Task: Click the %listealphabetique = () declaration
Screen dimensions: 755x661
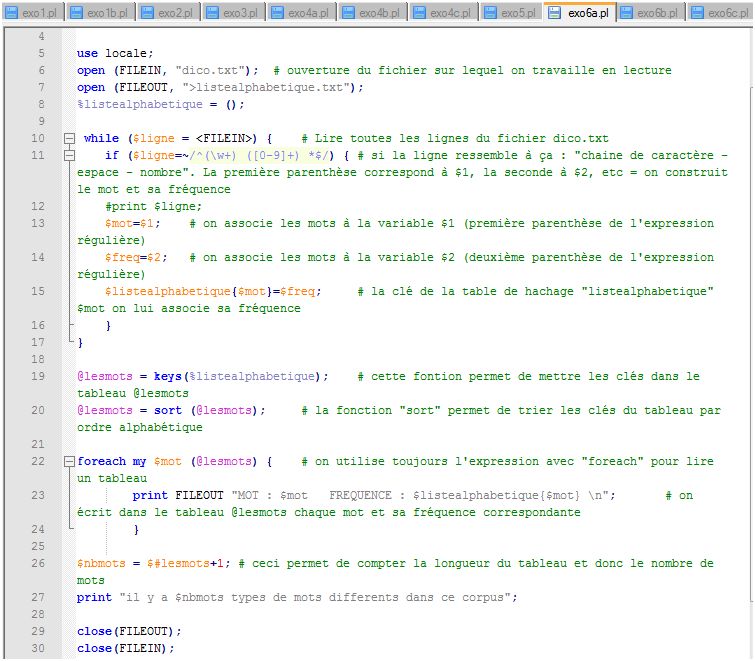Action: pyautogui.click(x=160, y=104)
